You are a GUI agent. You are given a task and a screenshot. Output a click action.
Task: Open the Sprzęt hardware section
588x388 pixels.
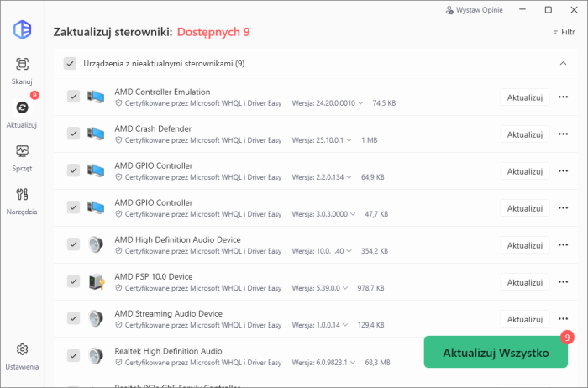point(22,158)
